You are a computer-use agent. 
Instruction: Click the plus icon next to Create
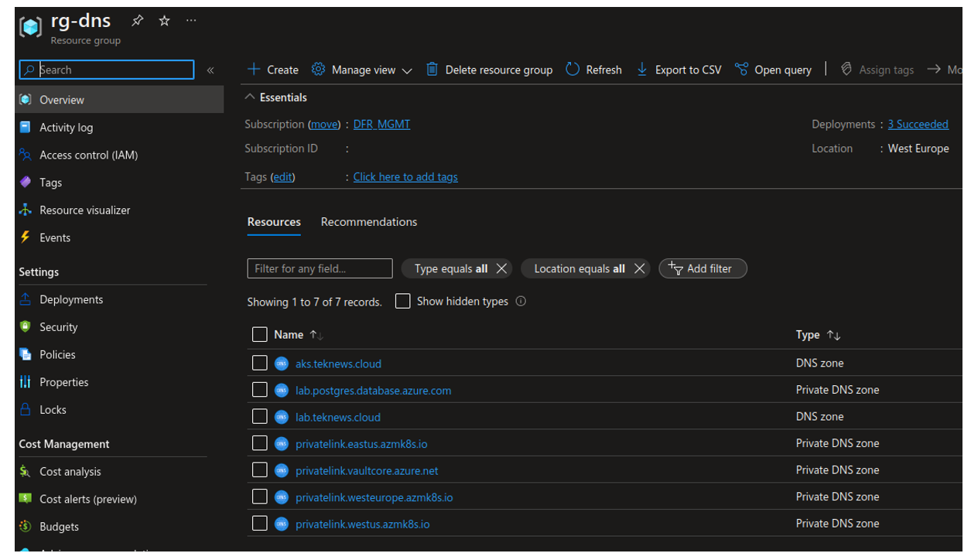[253, 69]
